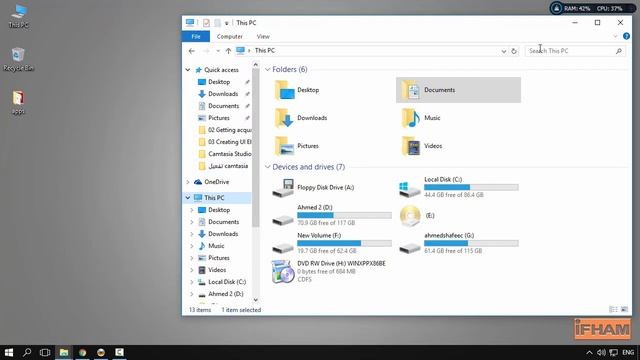Select the Documents folder tile
The width and height of the screenshot is (640, 360).
coord(458,90)
